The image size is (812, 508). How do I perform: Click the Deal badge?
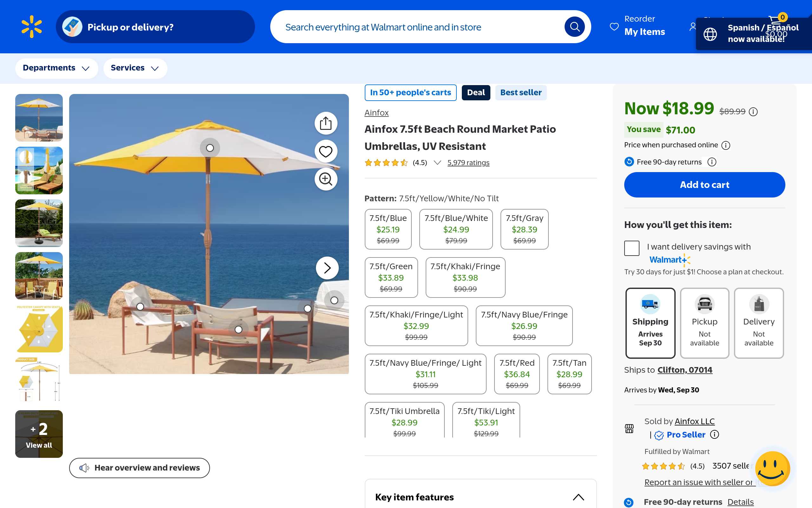click(x=476, y=92)
